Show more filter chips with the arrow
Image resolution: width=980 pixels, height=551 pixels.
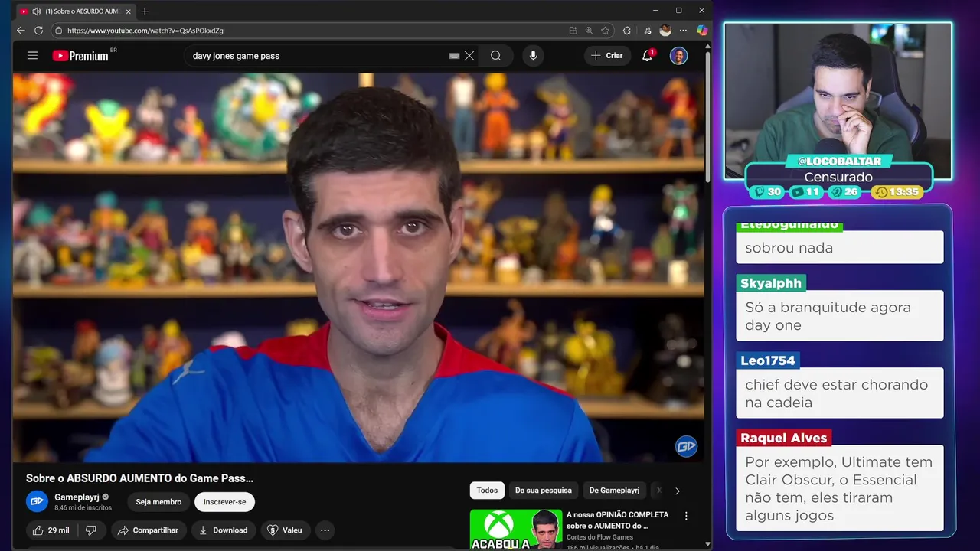click(677, 491)
